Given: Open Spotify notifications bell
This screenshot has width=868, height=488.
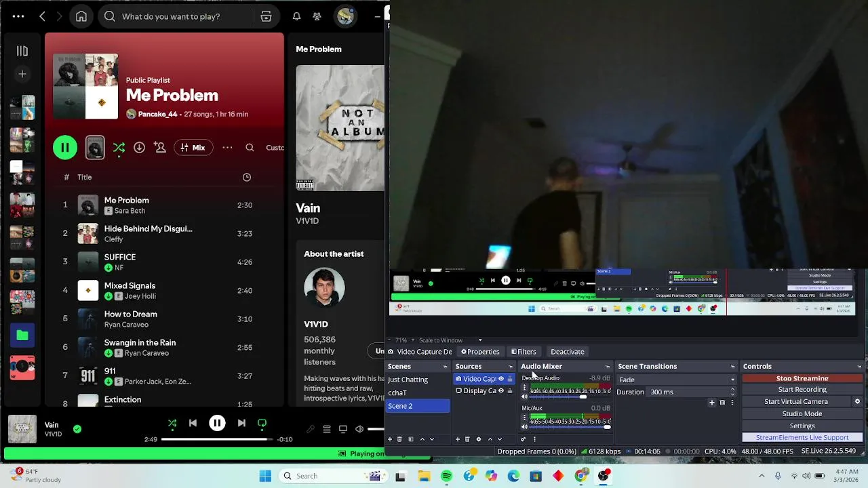Looking at the screenshot, I should point(296,16).
